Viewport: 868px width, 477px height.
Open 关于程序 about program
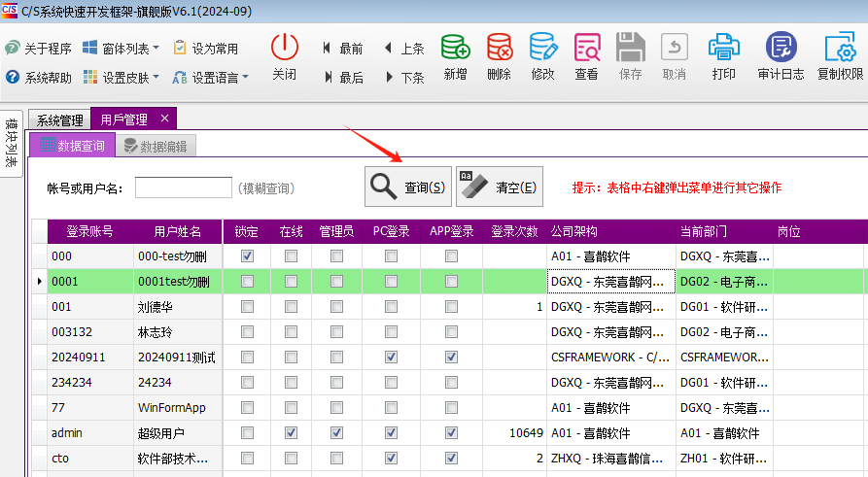(x=38, y=49)
